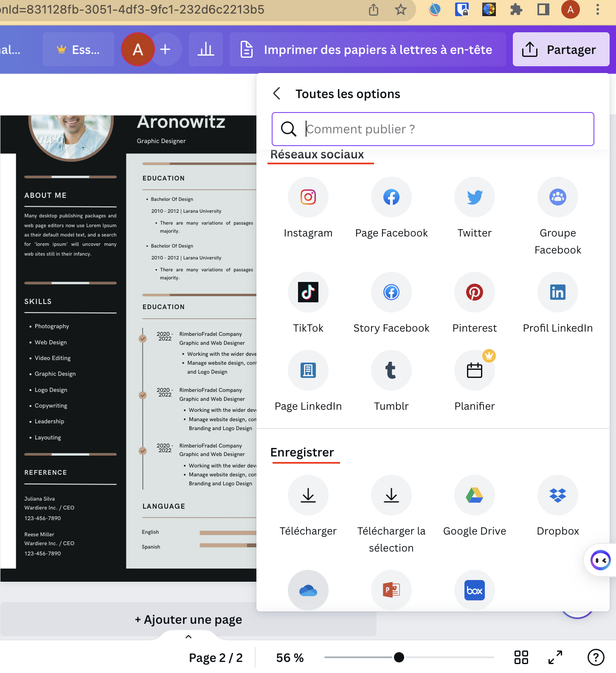Focus the Comment publier search field
The image size is (616, 673).
433,129
